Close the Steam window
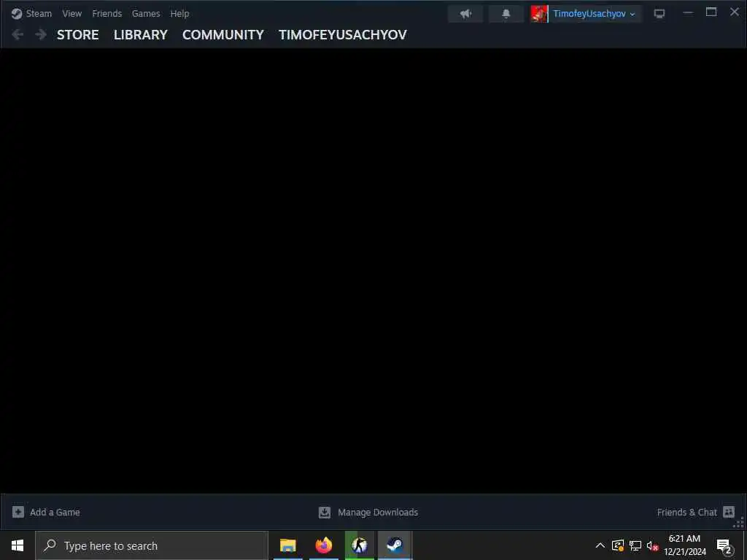 pyautogui.click(x=735, y=12)
